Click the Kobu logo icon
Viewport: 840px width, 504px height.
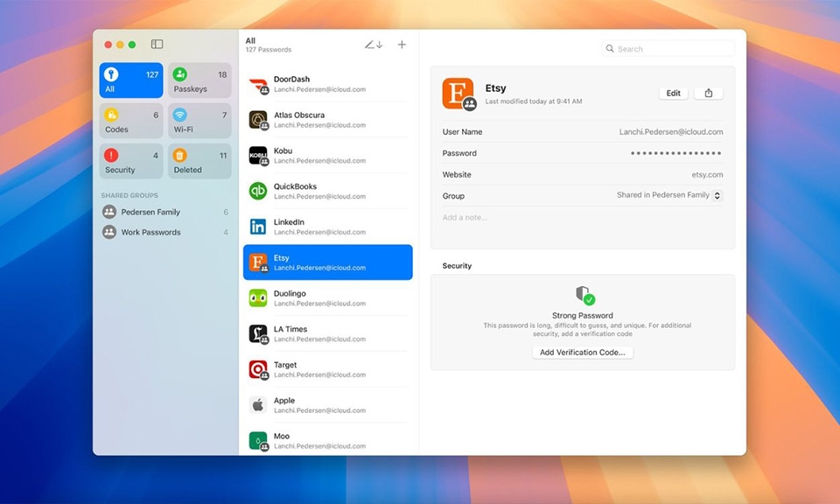pos(258,156)
